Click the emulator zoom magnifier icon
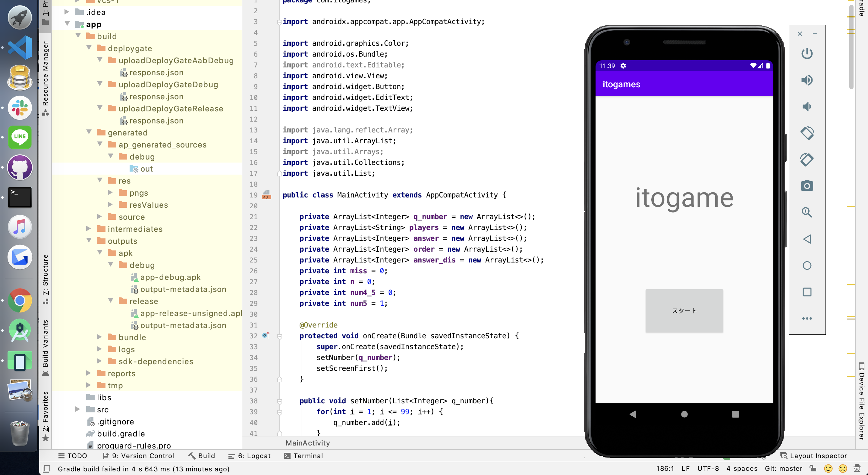868x475 pixels. (x=807, y=213)
